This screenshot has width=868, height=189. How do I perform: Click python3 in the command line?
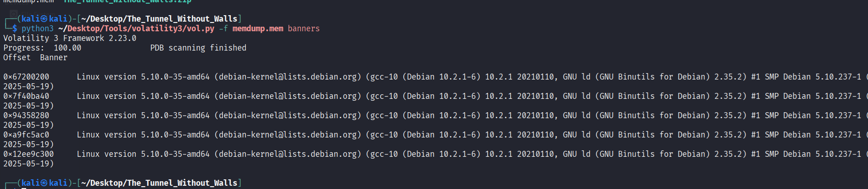38,29
